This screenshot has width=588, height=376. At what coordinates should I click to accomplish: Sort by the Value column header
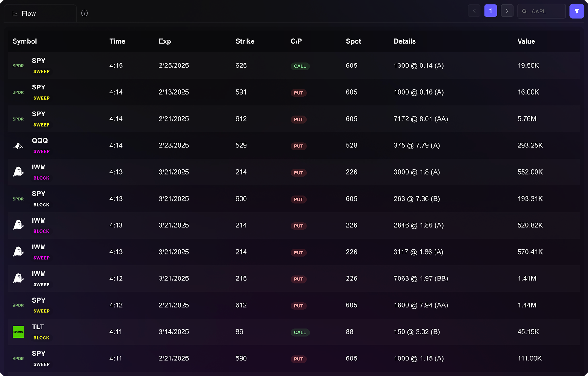point(526,41)
